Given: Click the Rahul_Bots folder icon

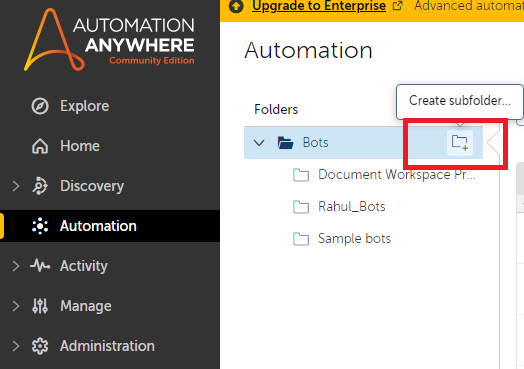Looking at the screenshot, I should coord(301,207).
